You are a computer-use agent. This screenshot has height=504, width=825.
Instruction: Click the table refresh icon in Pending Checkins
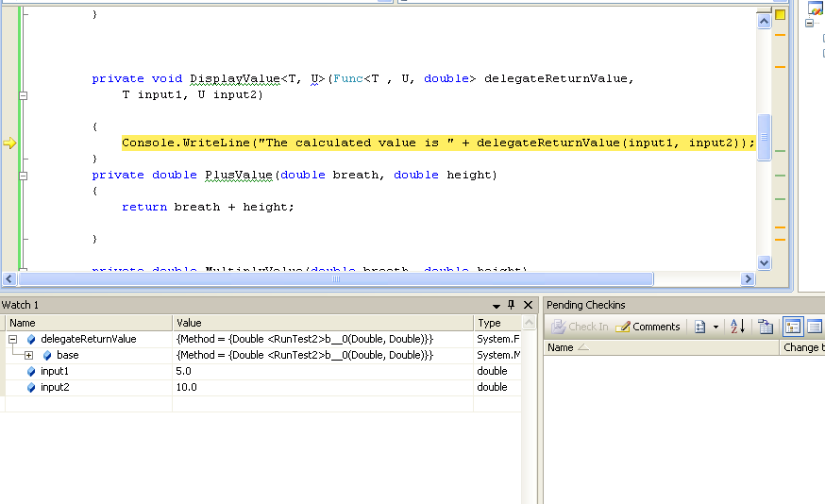[x=766, y=327]
